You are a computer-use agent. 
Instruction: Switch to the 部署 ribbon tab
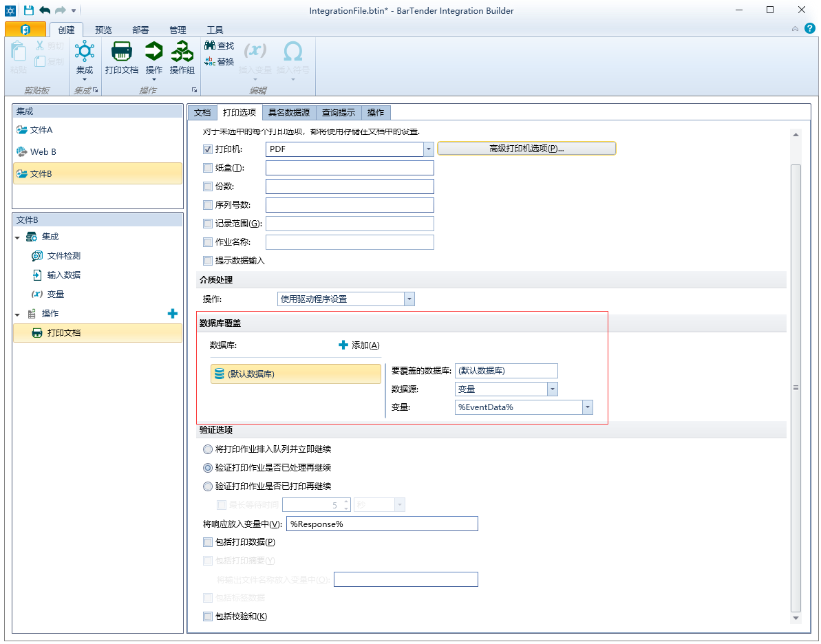pyautogui.click(x=140, y=30)
